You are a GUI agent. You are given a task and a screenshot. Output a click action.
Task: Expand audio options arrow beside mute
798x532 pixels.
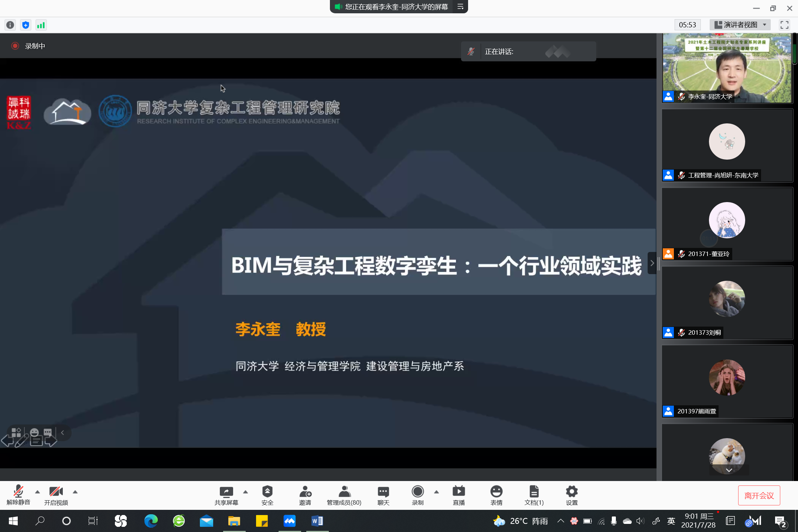pyautogui.click(x=37, y=492)
